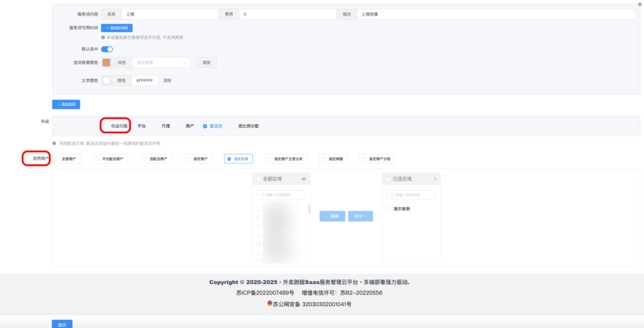Select the 全部商户 merchant option
Image resolution: width=644 pixels, height=328 pixels.
[x=65, y=159]
